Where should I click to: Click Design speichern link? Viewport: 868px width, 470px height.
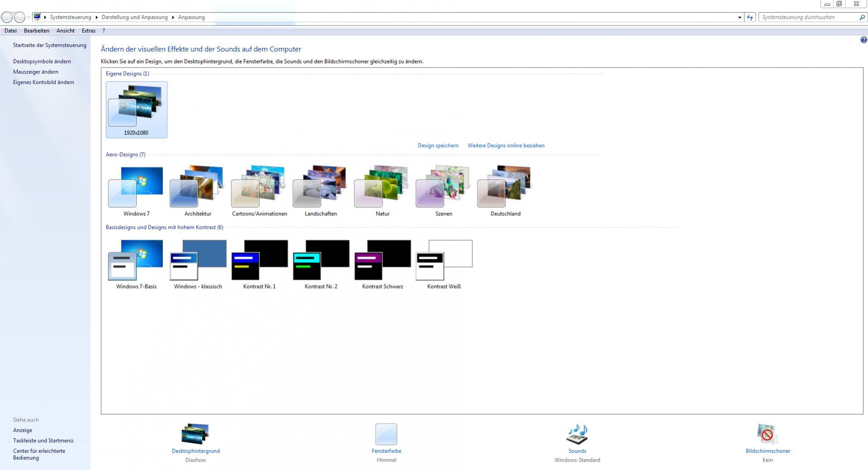(438, 146)
